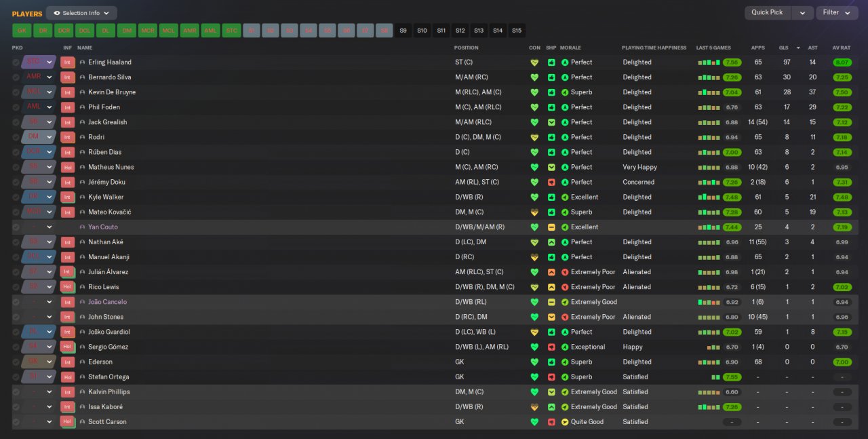
Task: Click the Hol info badge for Matheus Nunes
Action: click(x=67, y=167)
